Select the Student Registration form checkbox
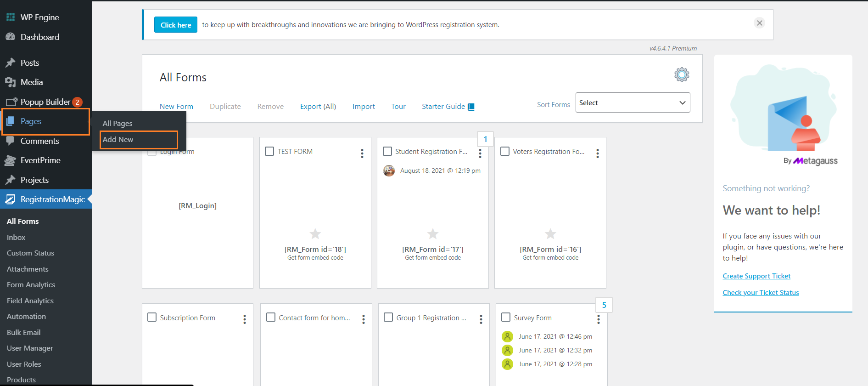This screenshot has height=386, width=868. tap(387, 151)
